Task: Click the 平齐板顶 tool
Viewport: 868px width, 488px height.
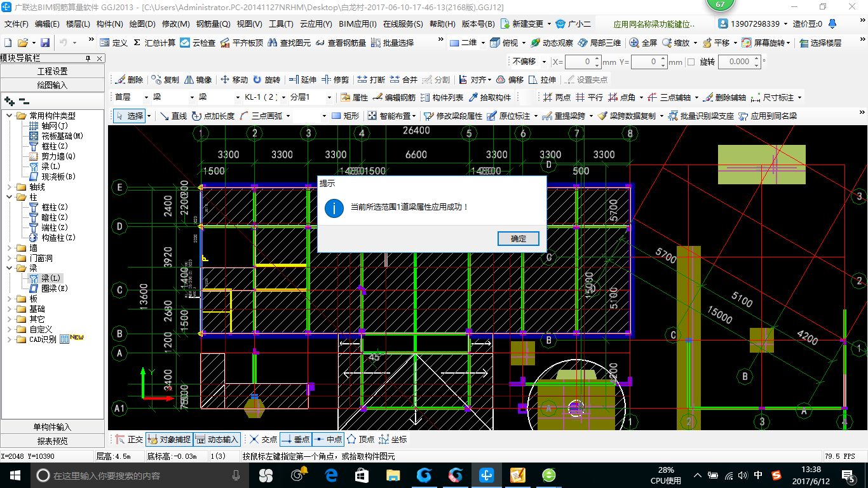Action: click(241, 43)
